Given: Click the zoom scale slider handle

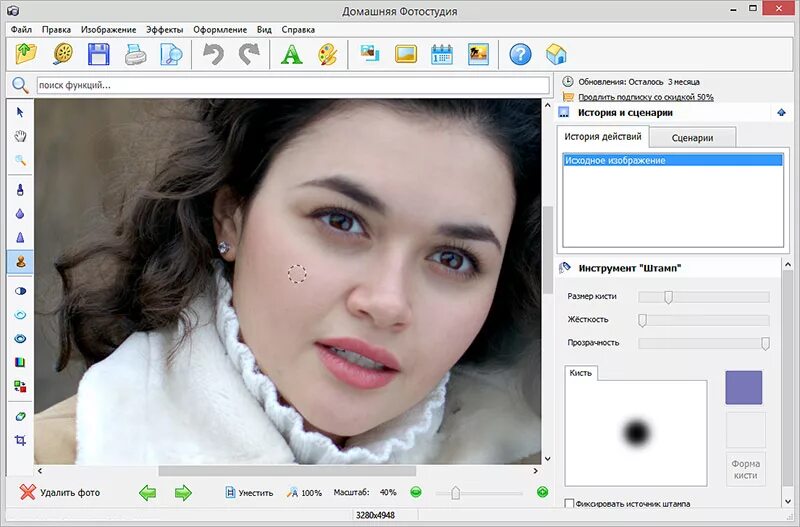Looking at the screenshot, I should pyautogui.click(x=456, y=493).
